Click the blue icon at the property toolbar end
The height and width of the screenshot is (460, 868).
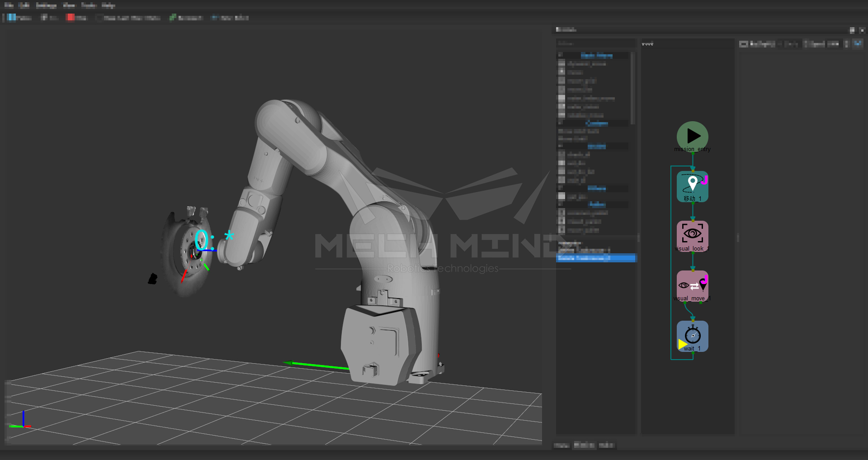click(x=858, y=43)
